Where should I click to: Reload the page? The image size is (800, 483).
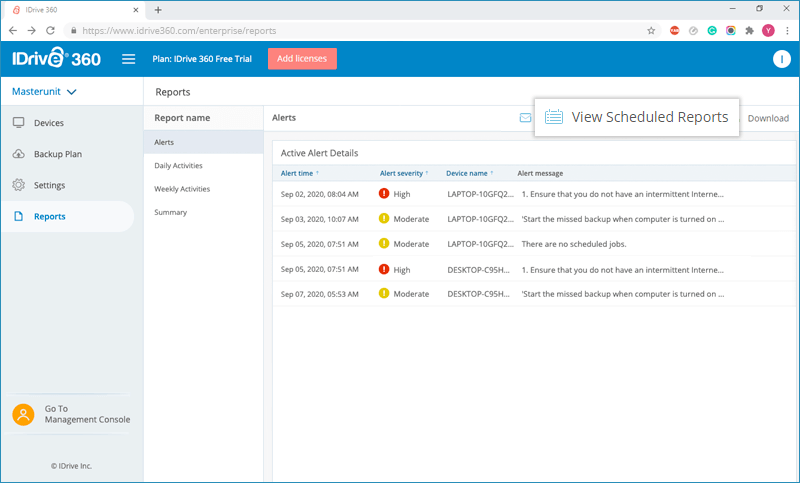tap(50, 31)
